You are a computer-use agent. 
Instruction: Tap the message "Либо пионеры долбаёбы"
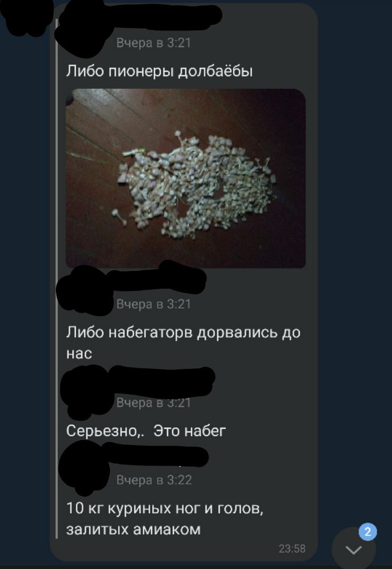tap(159, 71)
